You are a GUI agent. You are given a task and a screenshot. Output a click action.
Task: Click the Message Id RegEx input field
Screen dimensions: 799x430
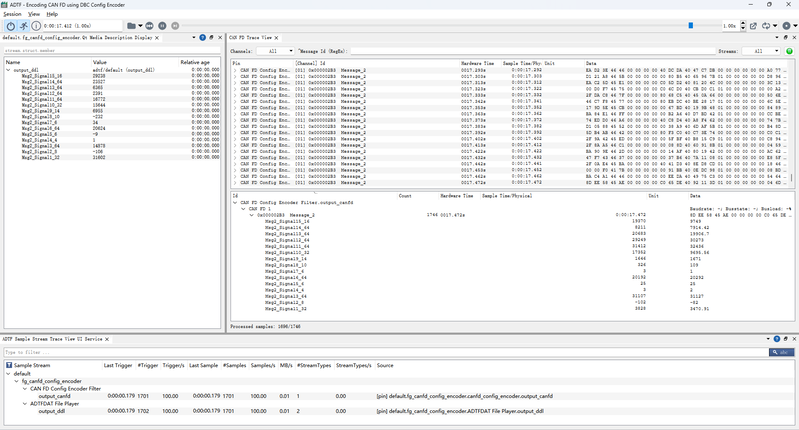533,51
